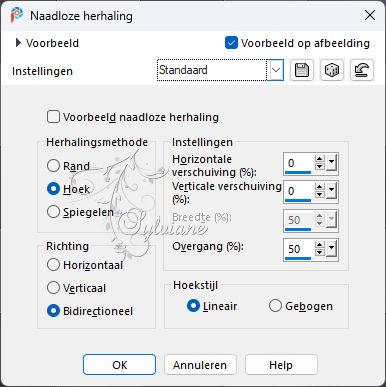The height and width of the screenshot is (387, 386).
Task: Select the Rand repeat method
Action: pos(53,166)
